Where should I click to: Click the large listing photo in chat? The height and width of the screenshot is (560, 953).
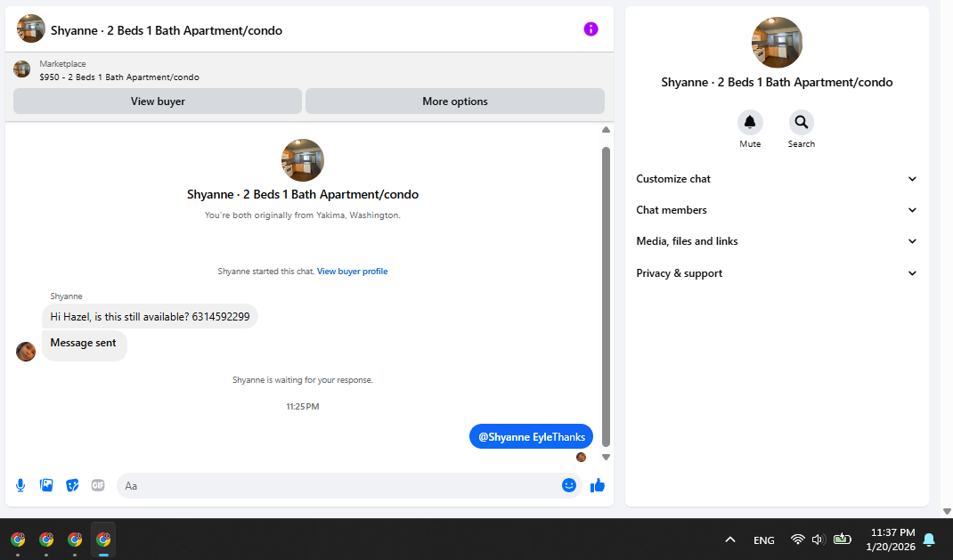click(303, 160)
